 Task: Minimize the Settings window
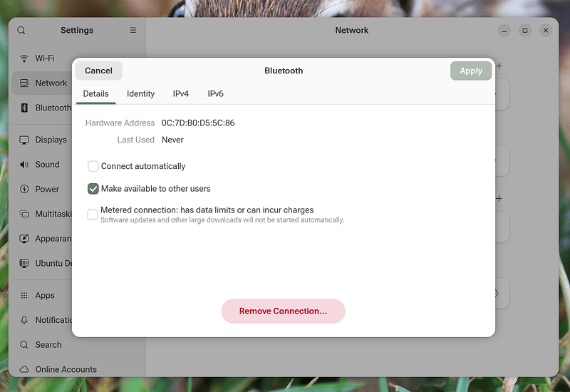pyautogui.click(x=504, y=31)
